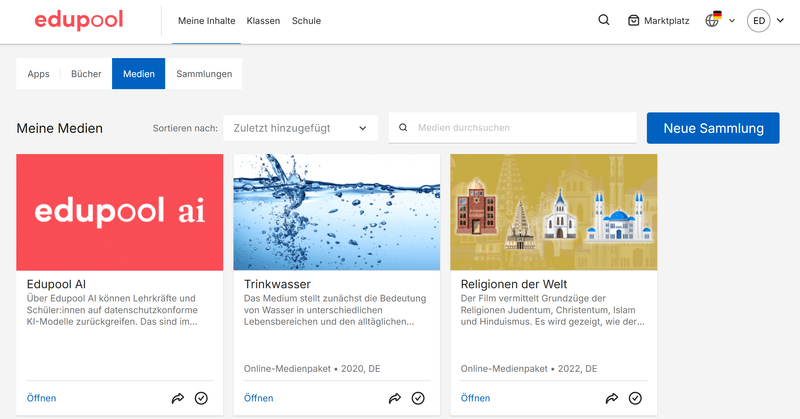Switch to the Sammlungen tab
Viewport: 800px width, 419px height.
[x=204, y=74]
